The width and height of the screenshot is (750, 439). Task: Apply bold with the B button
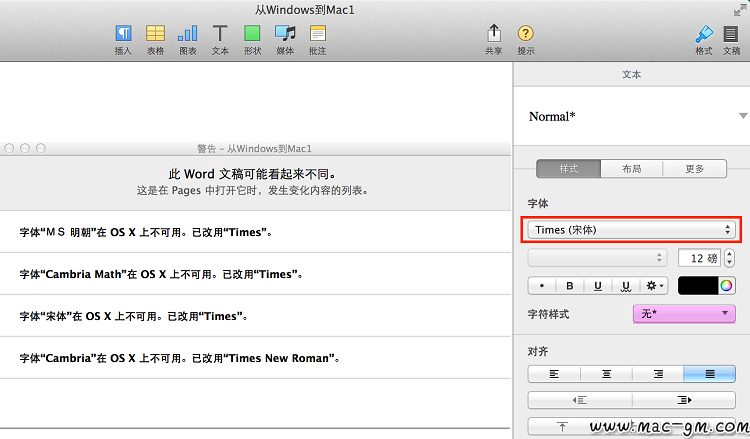tap(570, 286)
